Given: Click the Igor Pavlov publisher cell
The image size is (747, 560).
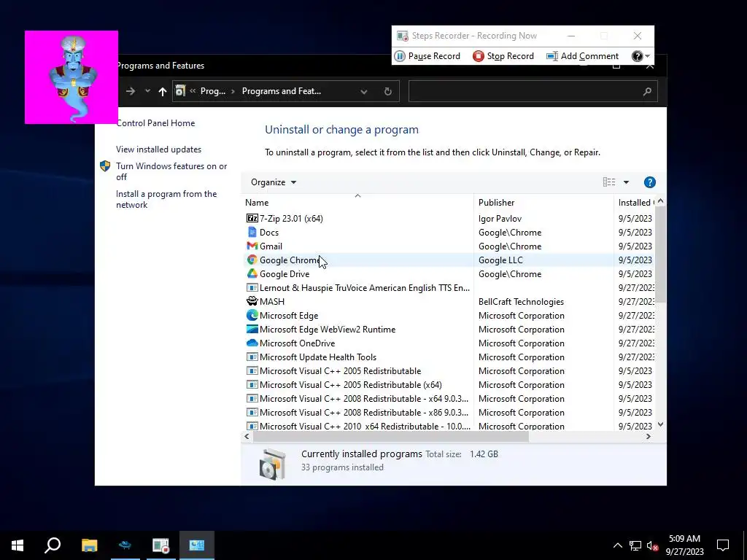Looking at the screenshot, I should 500,219.
